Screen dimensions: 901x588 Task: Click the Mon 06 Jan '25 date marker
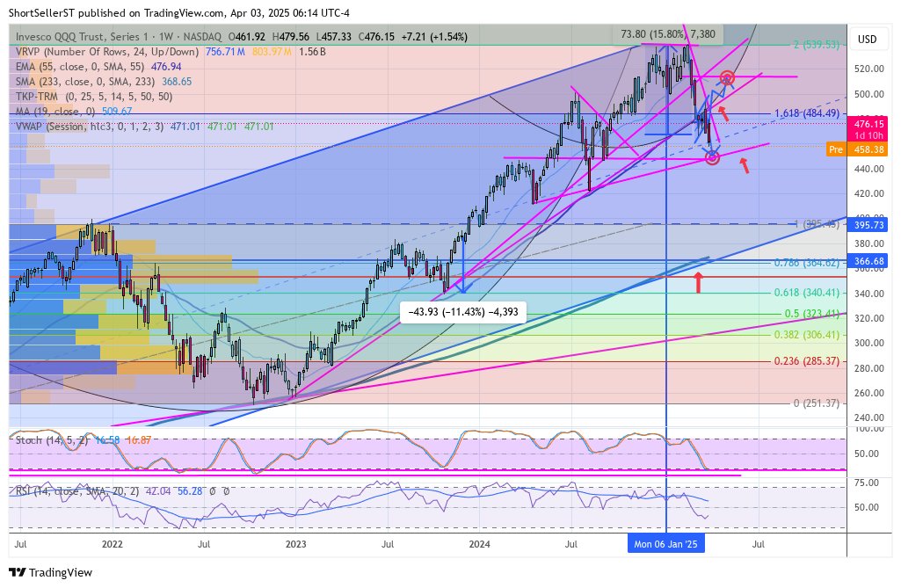pyautogui.click(x=665, y=544)
